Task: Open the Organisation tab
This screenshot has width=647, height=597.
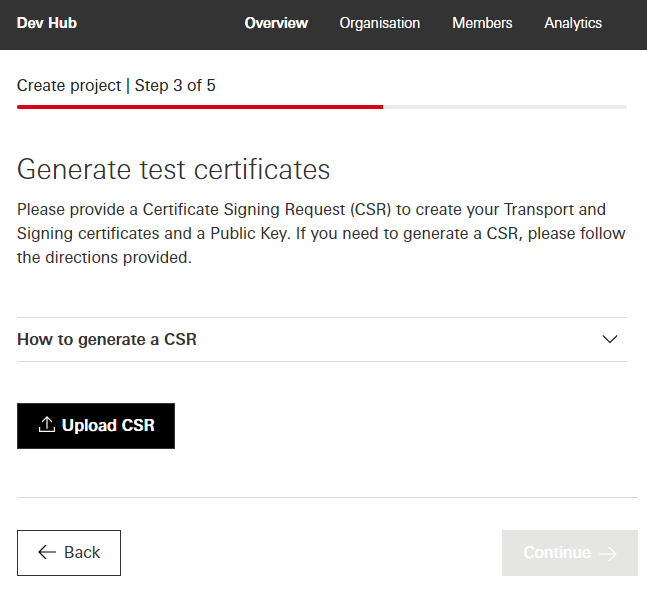Action: [380, 23]
